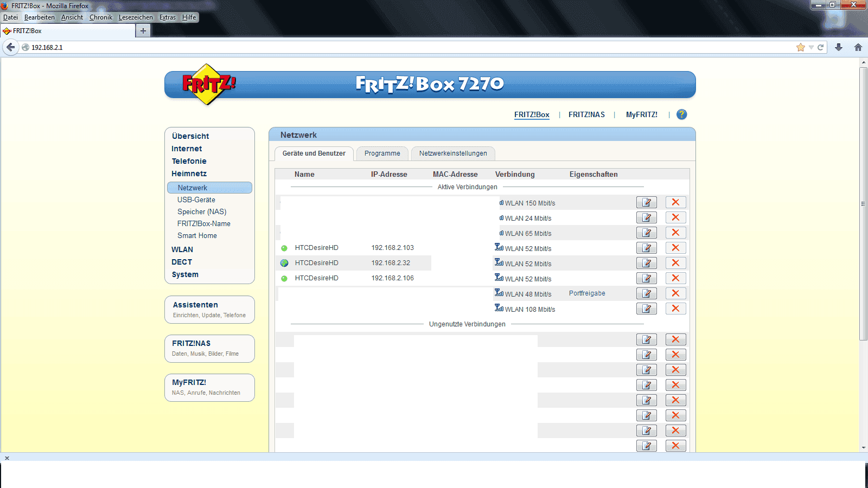This screenshot has height=488, width=868.
Task: Delete the first unused connection entry
Action: [676, 339]
